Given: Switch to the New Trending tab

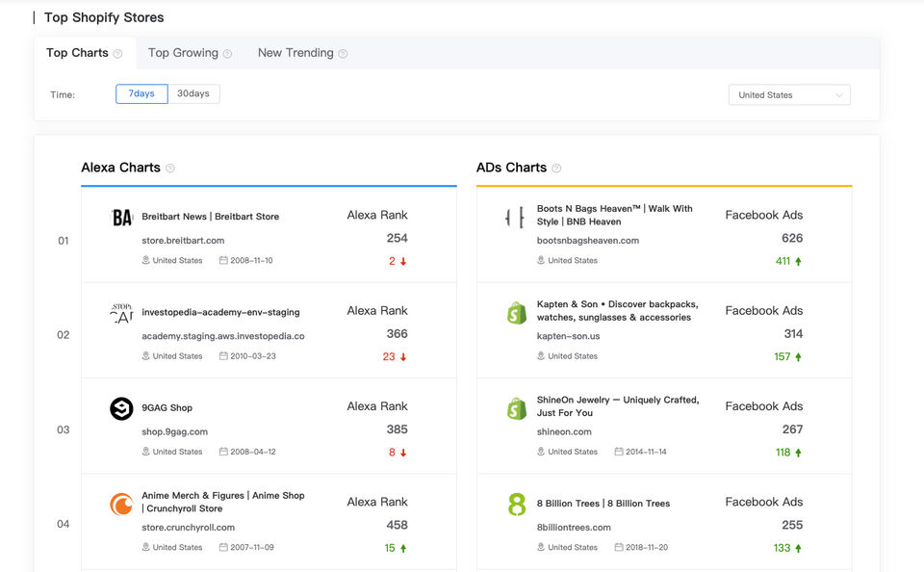Looking at the screenshot, I should [295, 53].
